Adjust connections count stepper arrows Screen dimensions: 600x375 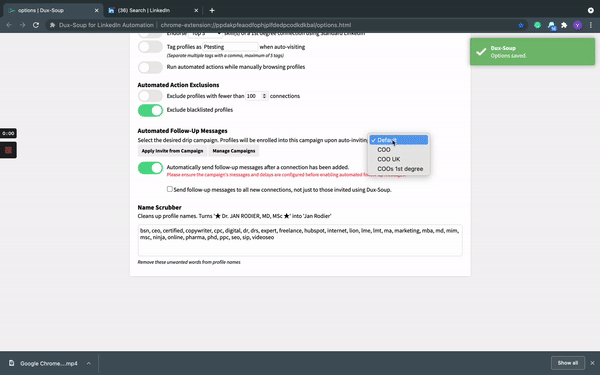[x=264, y=96]
